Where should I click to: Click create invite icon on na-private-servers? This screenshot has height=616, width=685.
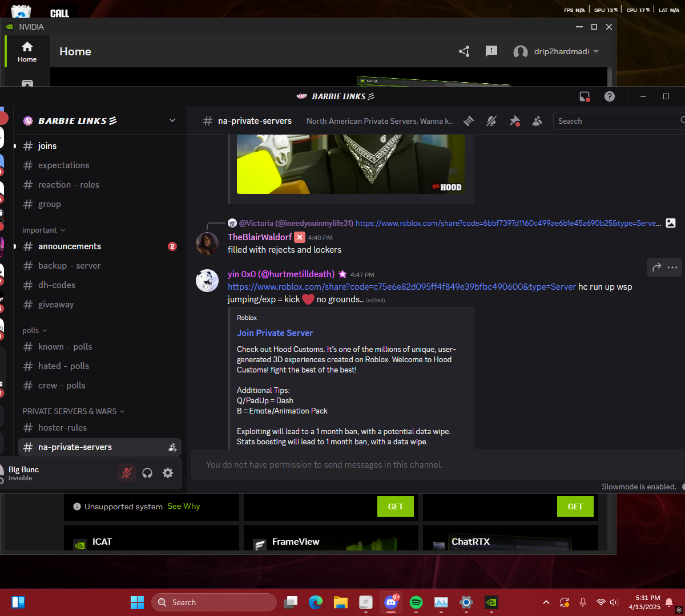(x=172, y=448)
